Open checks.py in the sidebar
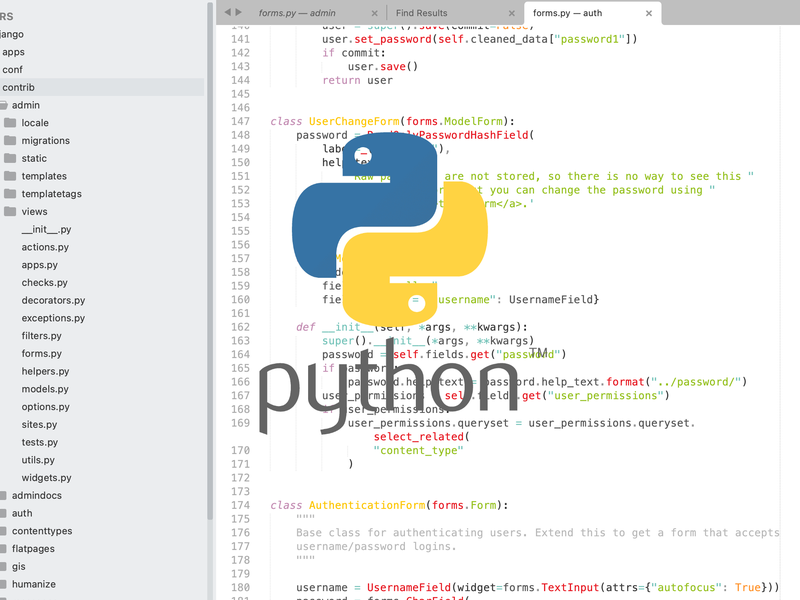800x600 pixels. pos(44,283)
